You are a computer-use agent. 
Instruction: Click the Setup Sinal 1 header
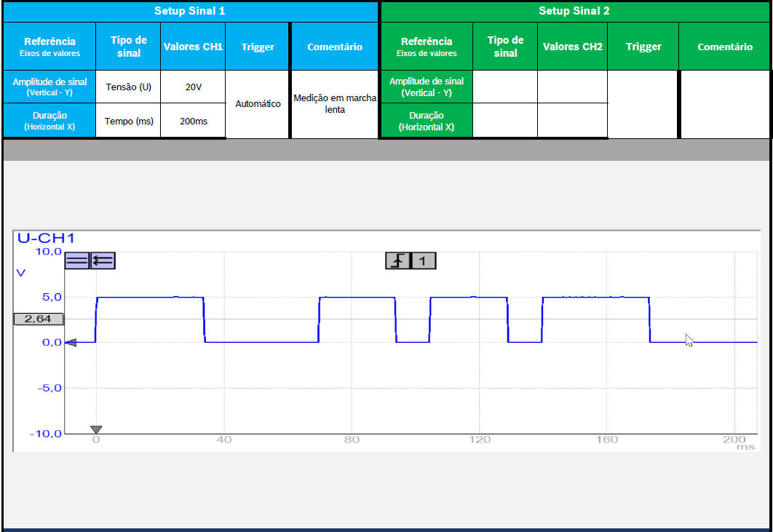(190, 11)
